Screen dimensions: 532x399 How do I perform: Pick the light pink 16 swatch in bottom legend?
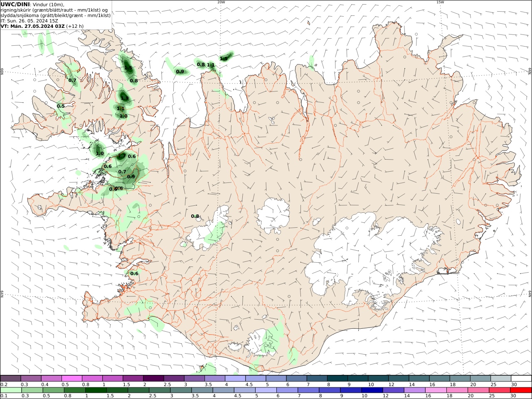pyautogui.click(x=436, y=390)
